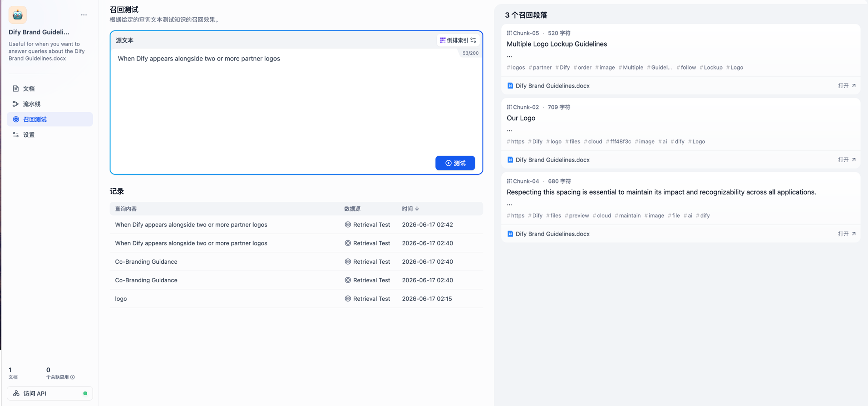Open 打开 link for Chunk-05 document

coord(847,86)
